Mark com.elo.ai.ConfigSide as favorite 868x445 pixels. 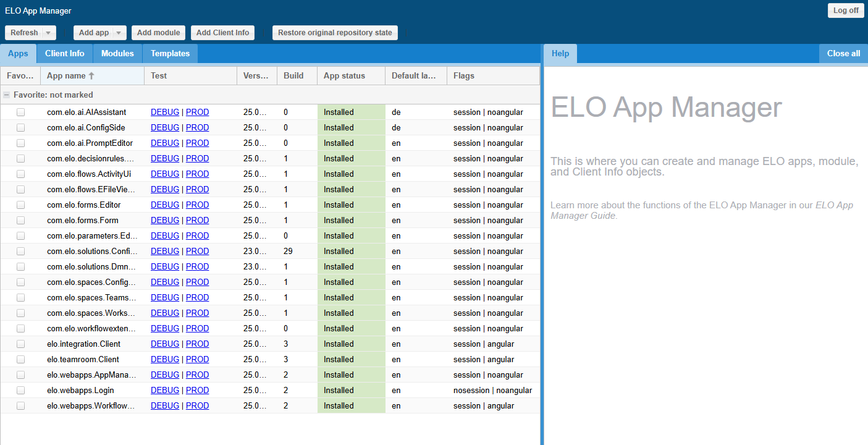pos(20,128)
